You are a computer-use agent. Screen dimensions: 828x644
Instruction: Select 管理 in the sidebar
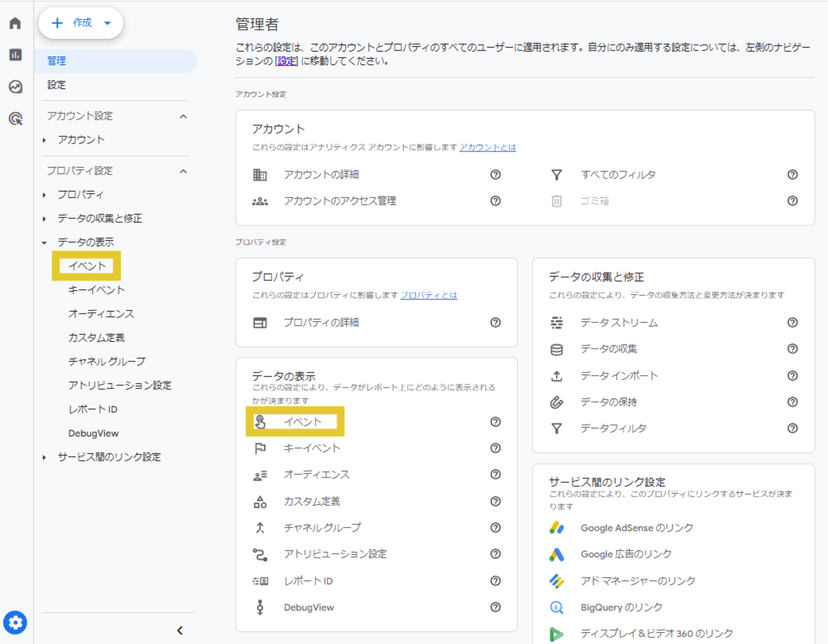(116, 61)
